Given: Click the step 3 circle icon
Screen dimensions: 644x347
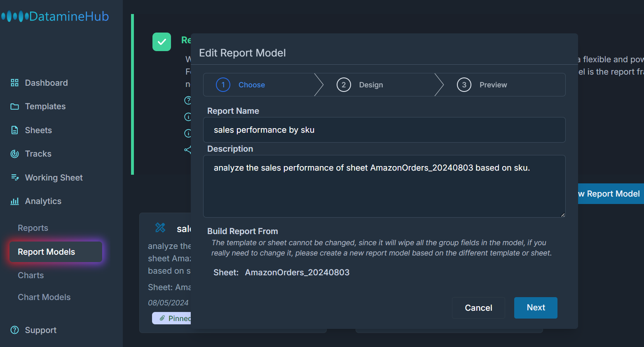Looking at the screenshot, I should click(x=464, y=85).
